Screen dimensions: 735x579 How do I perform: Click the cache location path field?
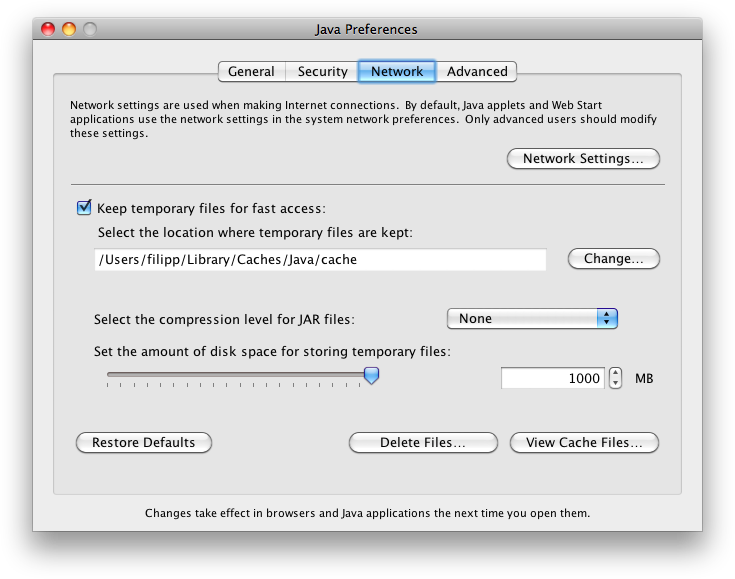320,259
